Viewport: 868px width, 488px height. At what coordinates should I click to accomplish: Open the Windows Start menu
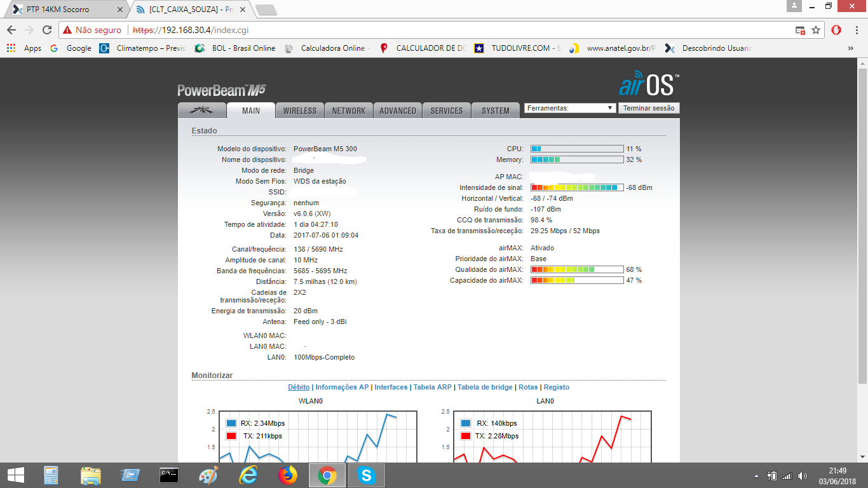15,475
